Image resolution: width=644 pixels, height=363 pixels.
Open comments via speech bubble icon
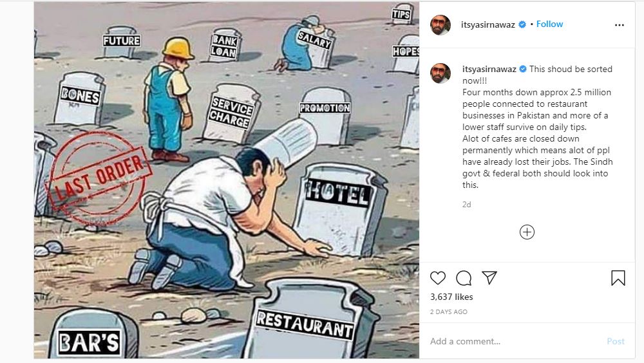[x=464, y=278]
